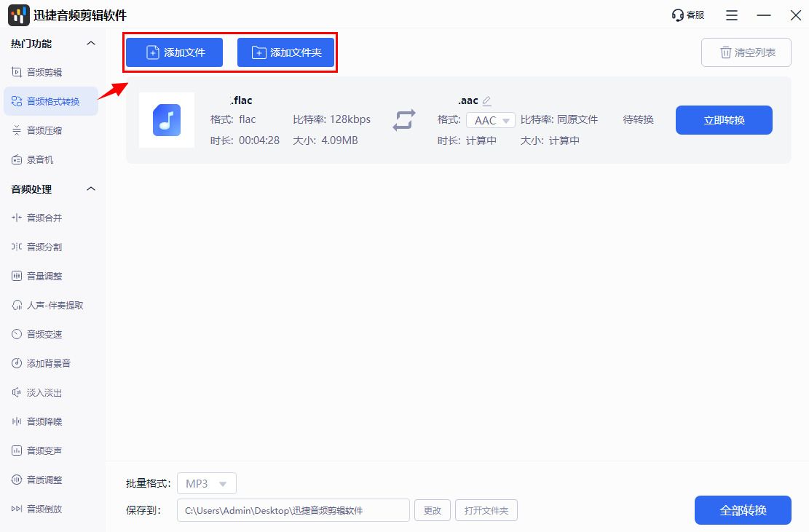
Task: Click the 音质调整 icon
Action: coord(17,480)
